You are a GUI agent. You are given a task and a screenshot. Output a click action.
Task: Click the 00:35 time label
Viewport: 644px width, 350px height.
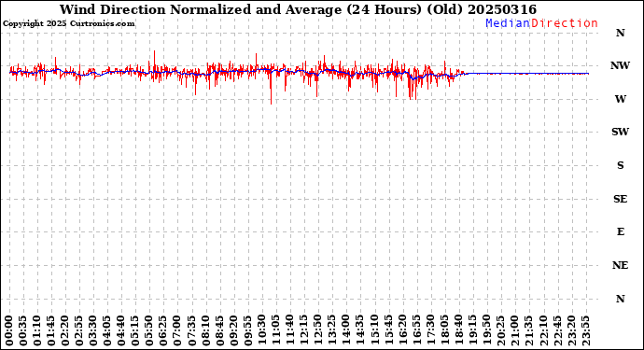point(23,331)
